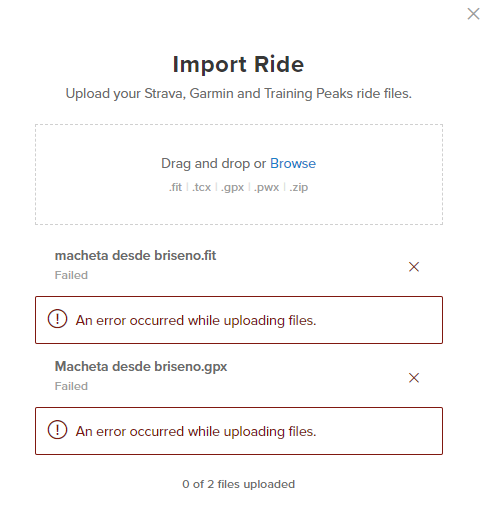The width and height of the screenshot is (486, 531).
Task: Close the Import Ride dialog
Action: 473,14
